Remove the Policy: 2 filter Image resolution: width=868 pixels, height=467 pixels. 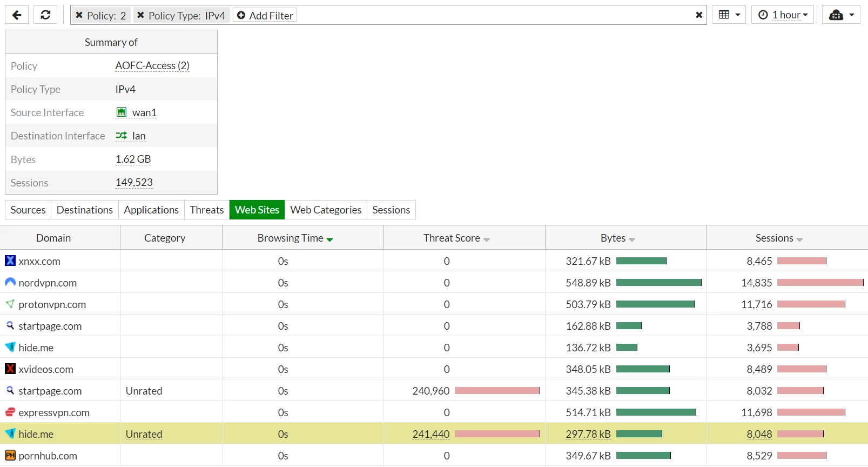coord(79,15)
